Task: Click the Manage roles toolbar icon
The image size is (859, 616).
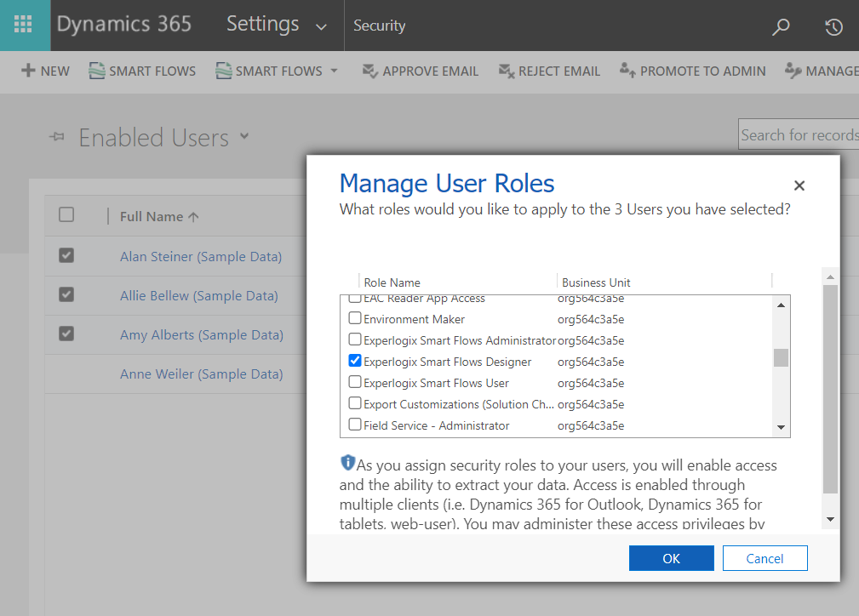Action: [793, 71]
